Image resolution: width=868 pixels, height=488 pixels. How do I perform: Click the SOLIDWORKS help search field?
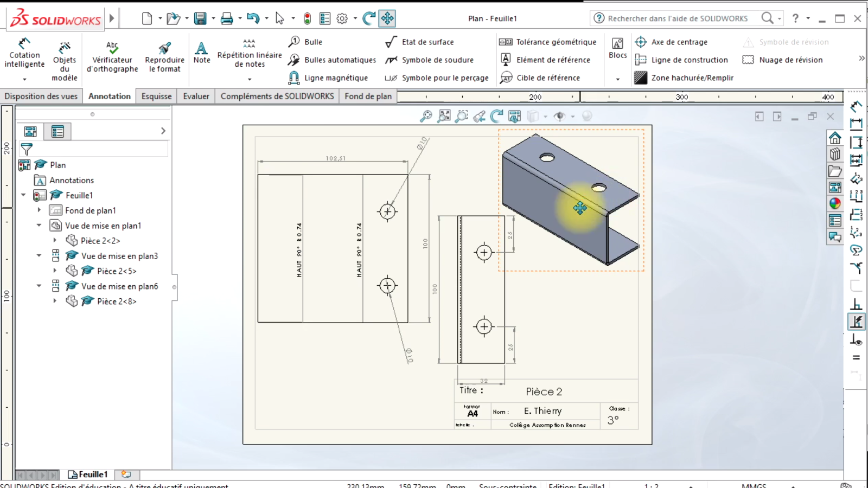click(x=677, y=18)
